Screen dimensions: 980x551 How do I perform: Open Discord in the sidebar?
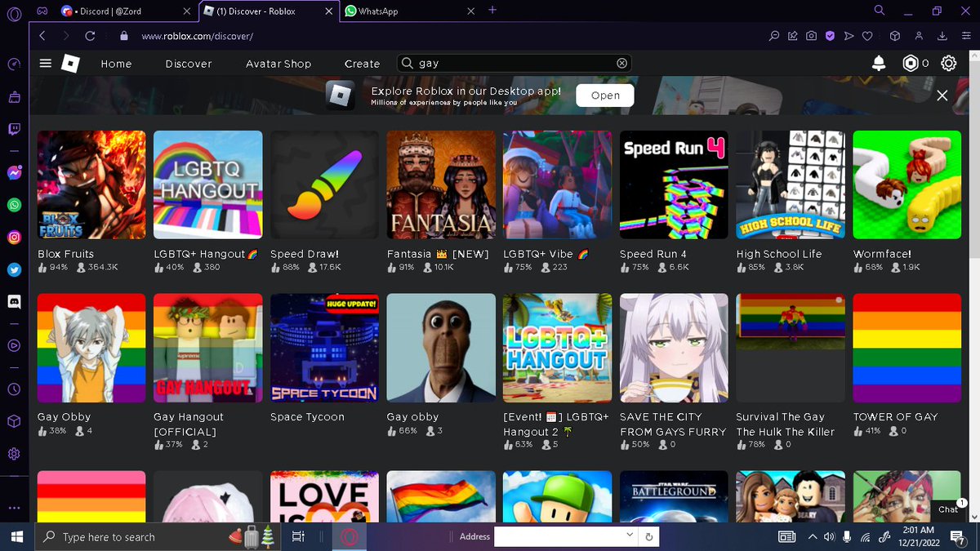pyautogui.click(x=14, y=301)
